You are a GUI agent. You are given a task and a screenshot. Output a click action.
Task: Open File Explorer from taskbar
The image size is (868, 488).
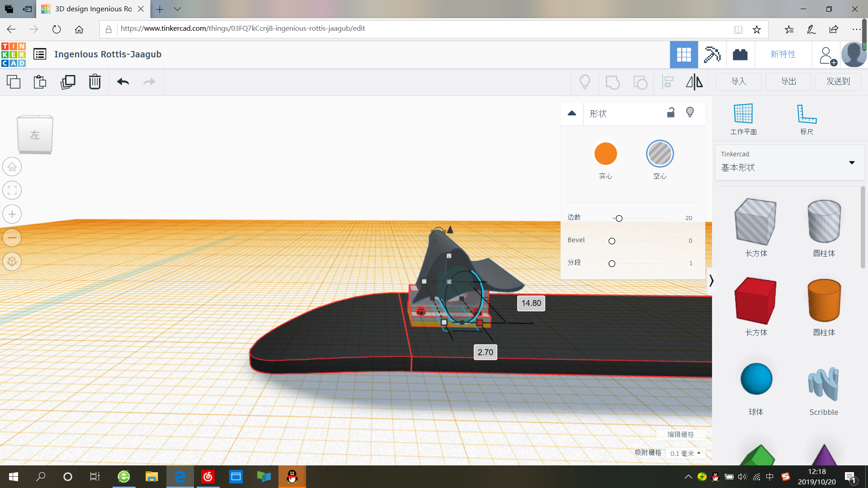(151, 477)
